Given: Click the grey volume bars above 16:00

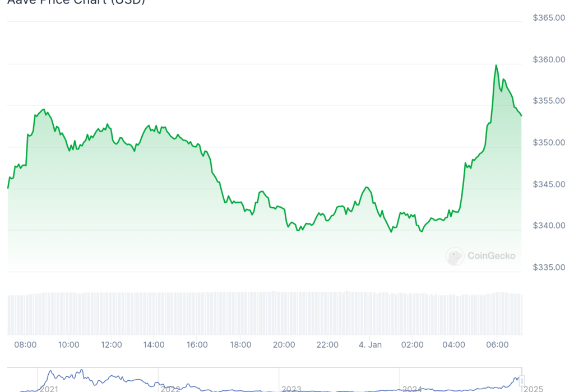Looking at the screenshot, I should [197, 314].
